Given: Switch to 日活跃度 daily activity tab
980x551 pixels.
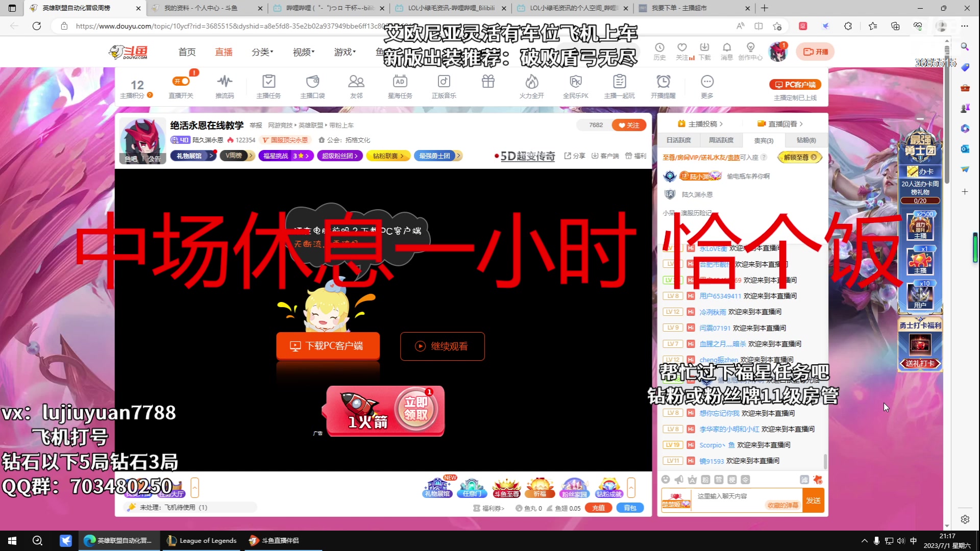Looking at the screenshot, I should click(678, 140).
